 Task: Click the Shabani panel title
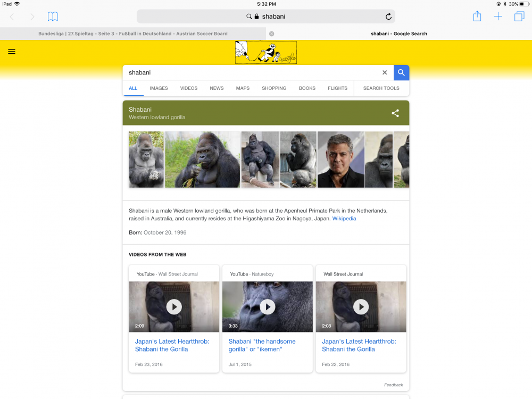(140, 110)
